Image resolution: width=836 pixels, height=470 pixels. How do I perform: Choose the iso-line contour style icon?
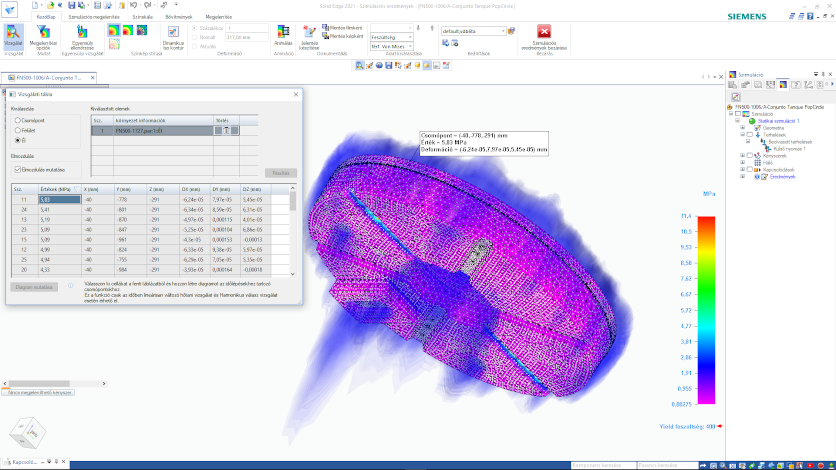tap(114, 44)
